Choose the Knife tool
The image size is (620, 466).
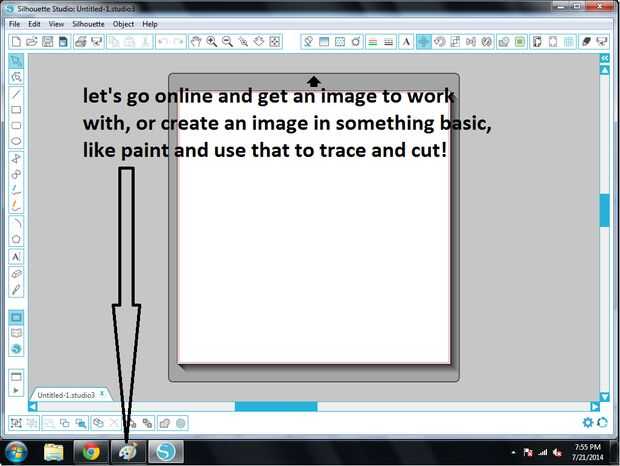(x=16, y=290)
